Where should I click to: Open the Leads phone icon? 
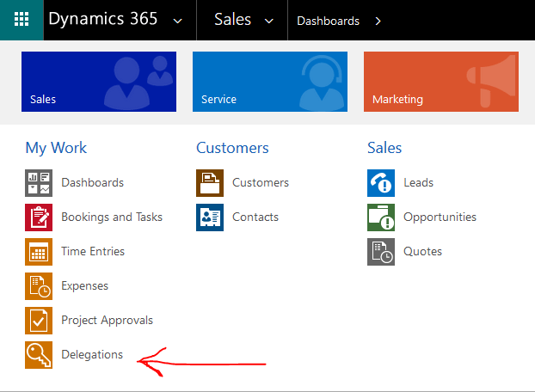[x=381, y=183]
